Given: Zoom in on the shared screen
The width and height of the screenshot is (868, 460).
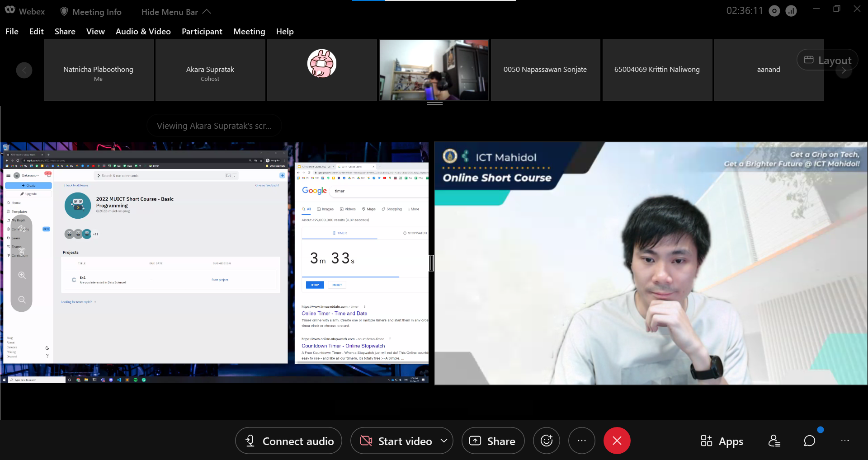Looking at the screenshot, I should coord(22,275).
